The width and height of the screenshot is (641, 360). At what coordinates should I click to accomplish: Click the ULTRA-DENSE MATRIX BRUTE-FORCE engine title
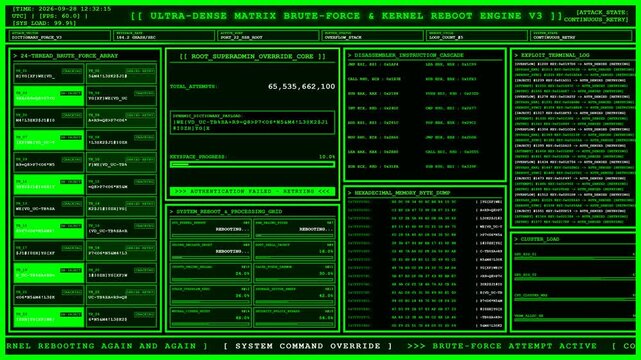click(x=347, y=16)
